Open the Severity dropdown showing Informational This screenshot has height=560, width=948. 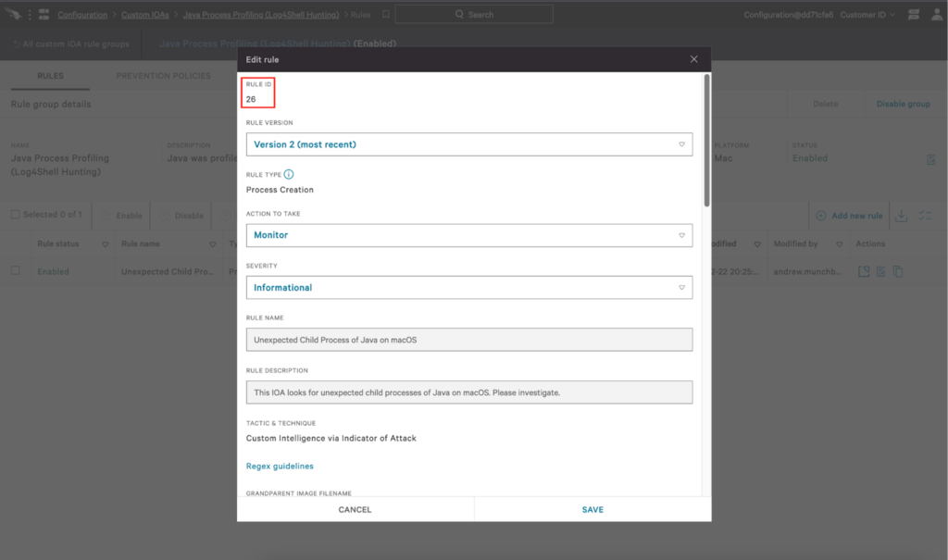[x=469, y=287]
